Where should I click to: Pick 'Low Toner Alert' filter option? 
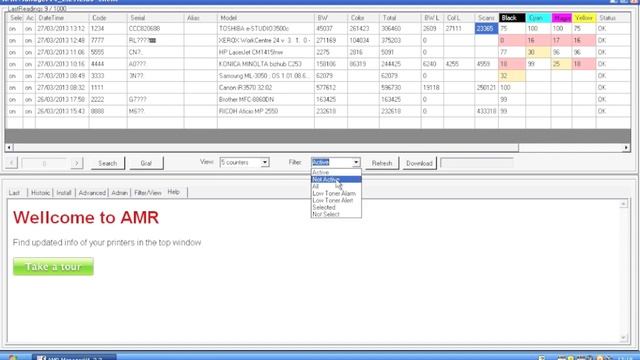click(336, 200)
